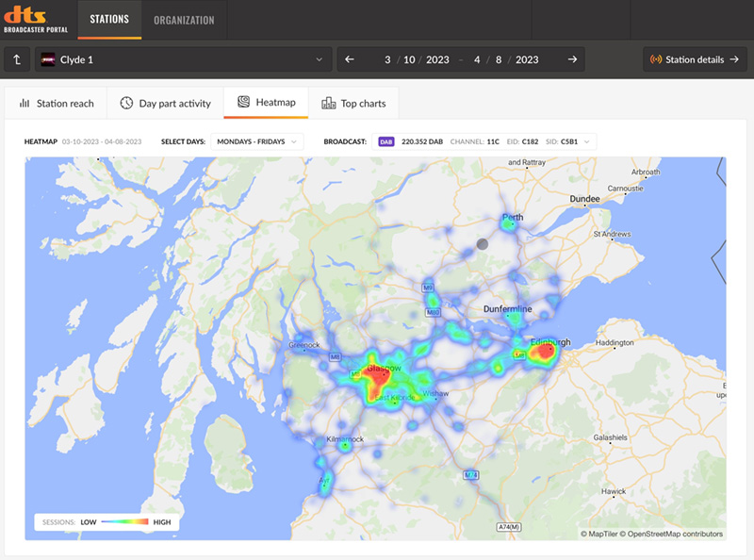Switch to the Organization tab
This screenshot has width=754, height=560.
pyautogui.click(x=184, y=20)
